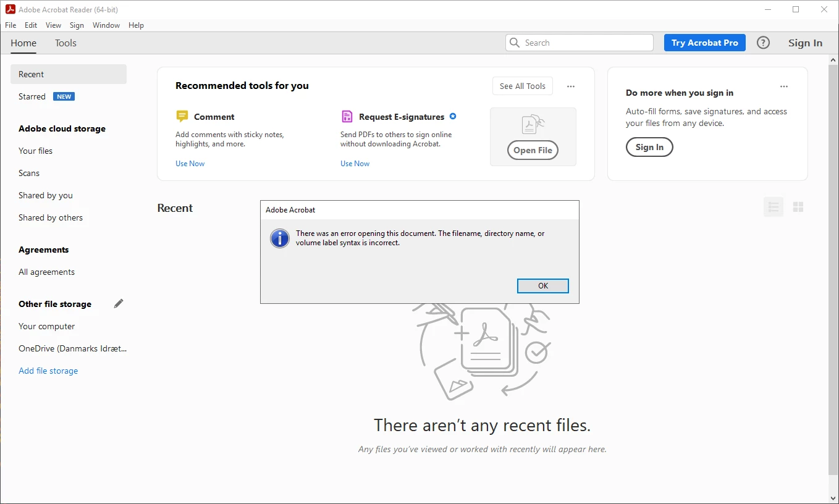Click Use Now under Comment

pos(190,164)
